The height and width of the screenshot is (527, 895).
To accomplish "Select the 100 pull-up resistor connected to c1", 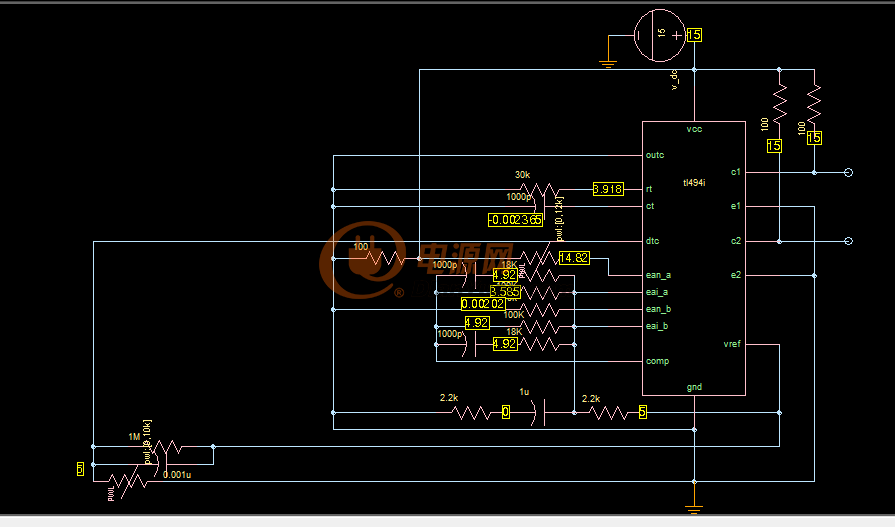I will pos(814,104).
